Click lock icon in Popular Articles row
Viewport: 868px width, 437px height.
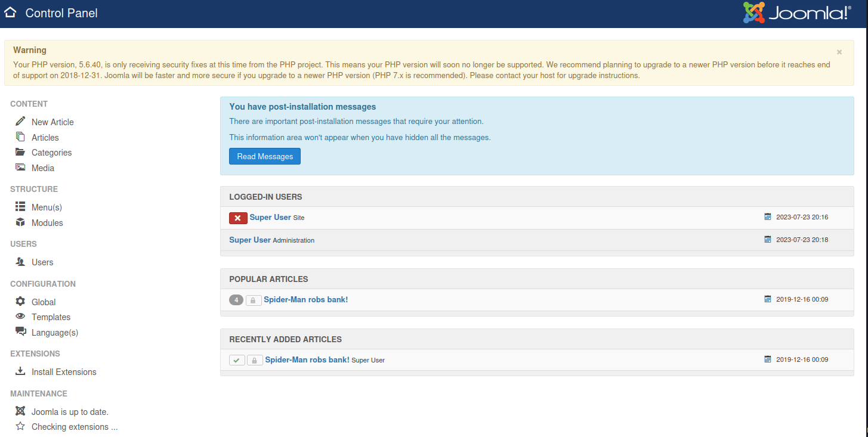(x=253, y=300)
